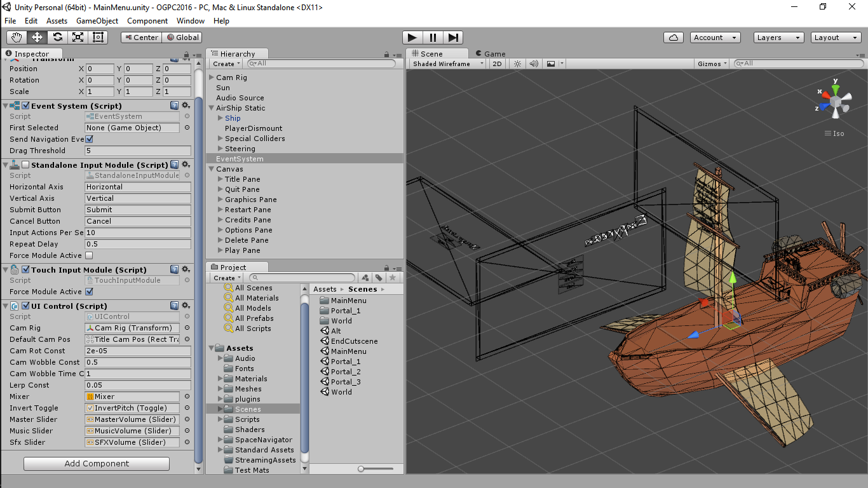Select the Hand tool in the toolbar
Image resolution: width=868 pixels, height=488 pixels.
point(18,37)
